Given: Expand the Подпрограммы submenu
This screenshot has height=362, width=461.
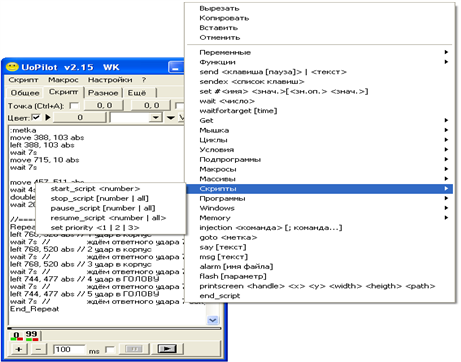Looking at the screenshot, I should click(319, 159).
